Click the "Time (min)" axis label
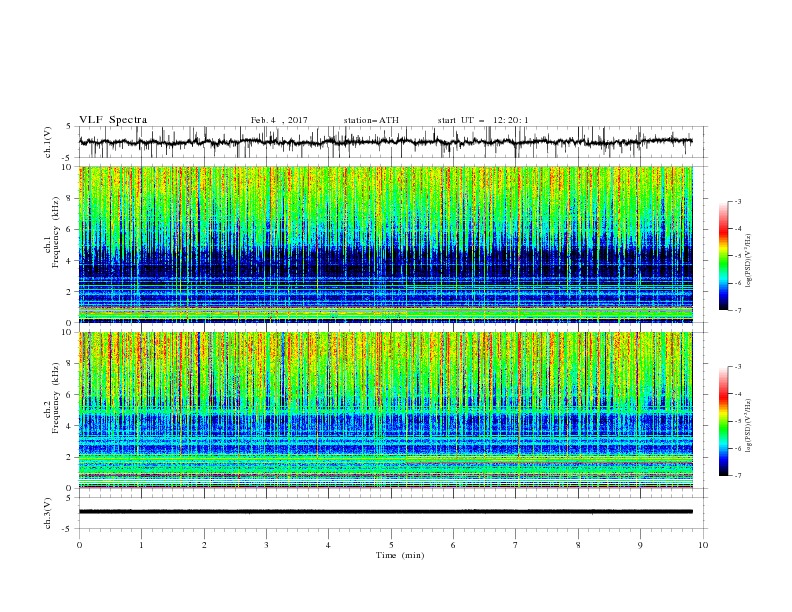792x612 pixels. tap(400, 555)
